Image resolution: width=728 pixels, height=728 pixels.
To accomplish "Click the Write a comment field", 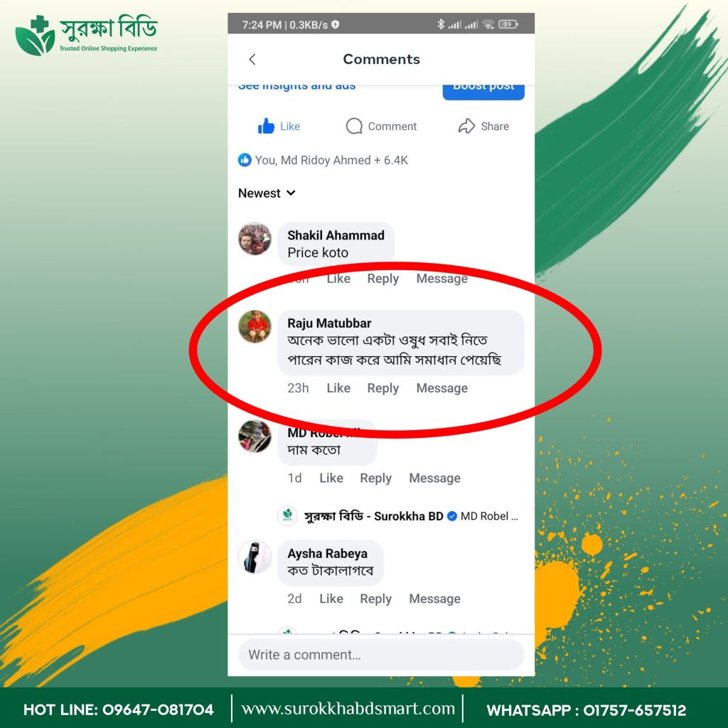I will coord(381,655).
